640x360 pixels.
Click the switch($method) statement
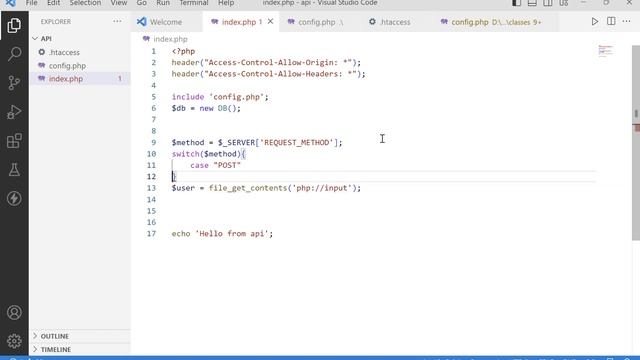209,154
